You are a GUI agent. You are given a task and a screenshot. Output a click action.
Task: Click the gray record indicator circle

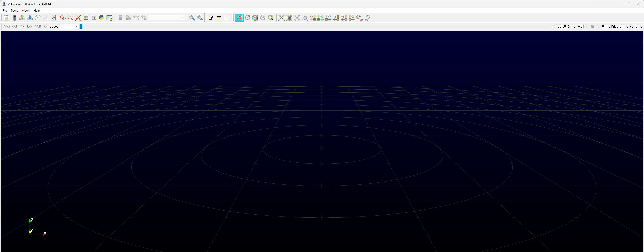tap(593, 27)
